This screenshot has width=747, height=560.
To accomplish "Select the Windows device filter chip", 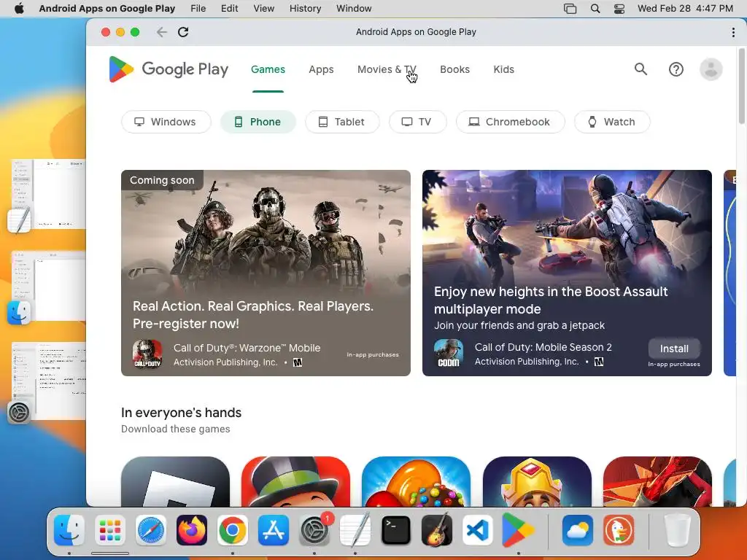I will [166, 122].
